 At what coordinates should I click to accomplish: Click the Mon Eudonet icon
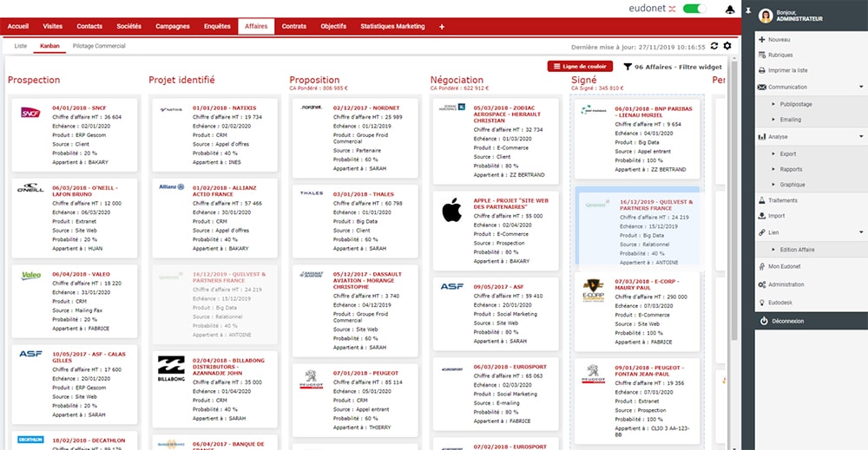pyautogui.click(x=762, y=266)
